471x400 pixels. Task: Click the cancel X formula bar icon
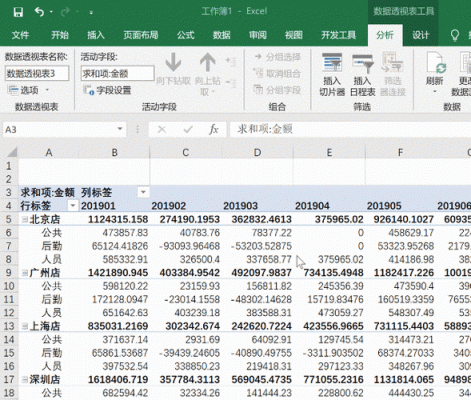(162, 129)
